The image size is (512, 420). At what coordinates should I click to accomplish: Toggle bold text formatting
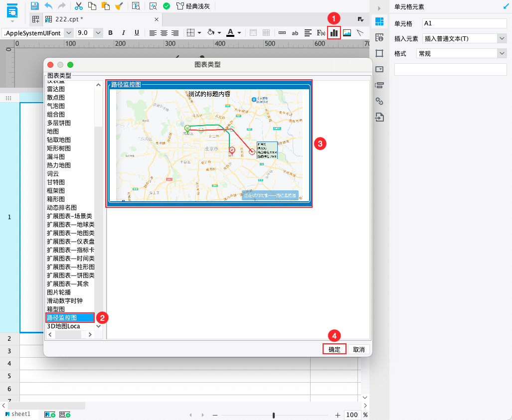click(x=110, y=33)
